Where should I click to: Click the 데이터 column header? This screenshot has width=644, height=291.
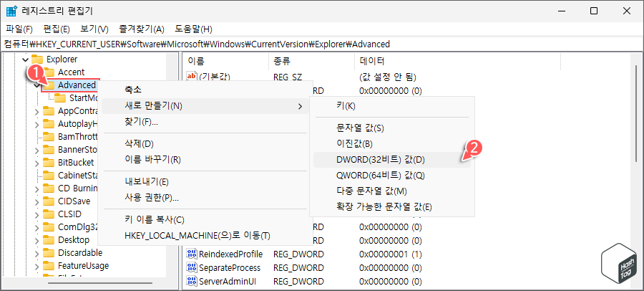(x=457, y=62)
